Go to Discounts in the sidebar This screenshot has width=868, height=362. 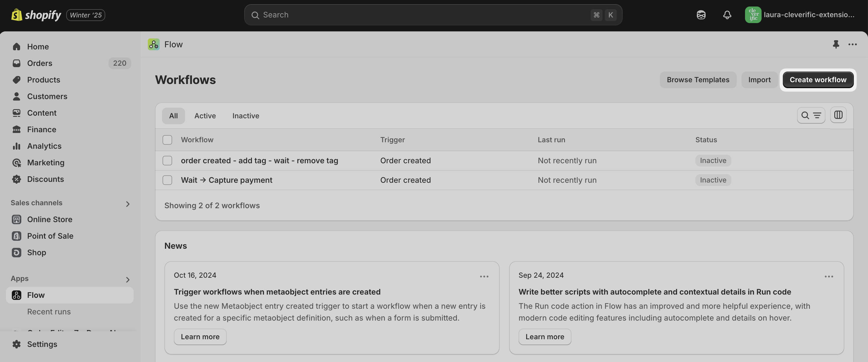point(46,179)
